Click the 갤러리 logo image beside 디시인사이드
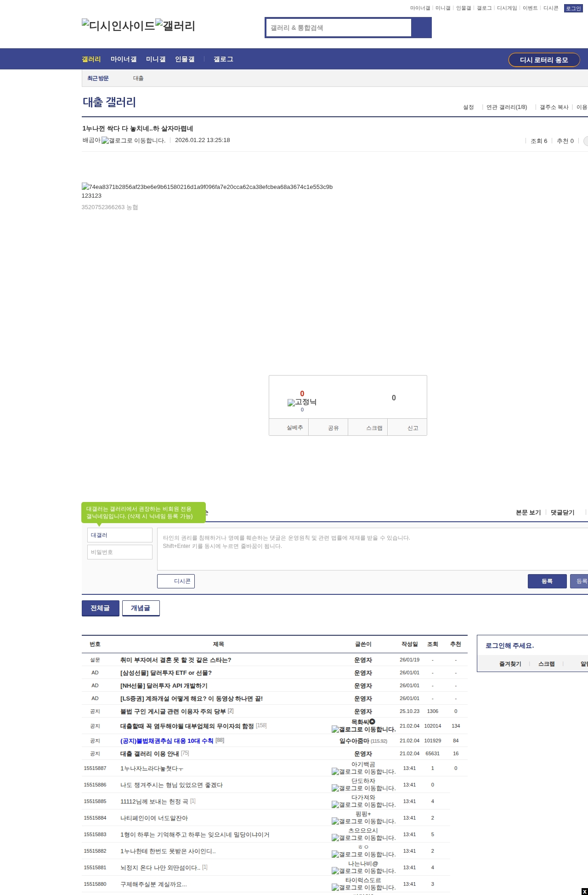The image size is (588, 895). tap(175, 26)
